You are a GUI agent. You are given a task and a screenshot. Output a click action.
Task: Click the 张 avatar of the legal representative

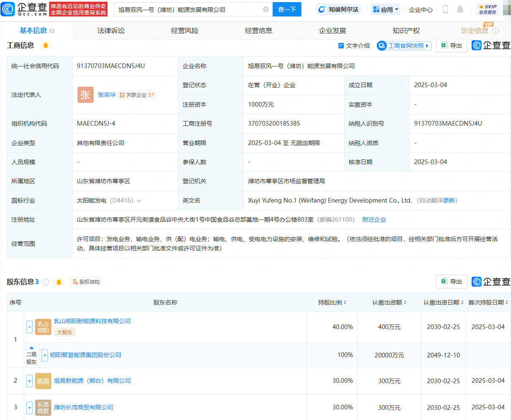(x=85, y=95)
